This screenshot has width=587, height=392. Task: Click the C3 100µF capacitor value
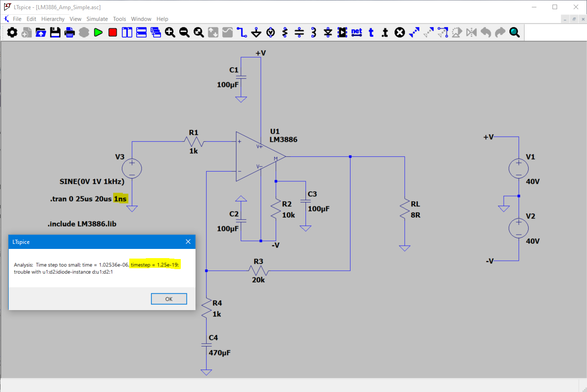[319, 208]
